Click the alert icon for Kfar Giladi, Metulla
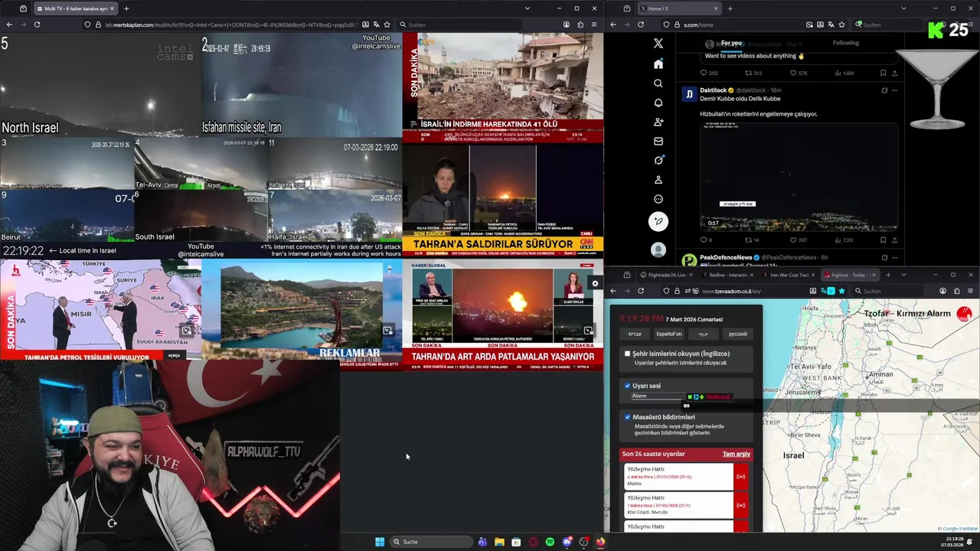Viewport: 980px width, 551px height. tap(740, 505)
